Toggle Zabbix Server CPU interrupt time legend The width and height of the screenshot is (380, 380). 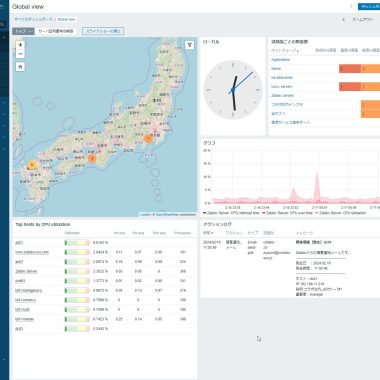(x=231, y=213)
